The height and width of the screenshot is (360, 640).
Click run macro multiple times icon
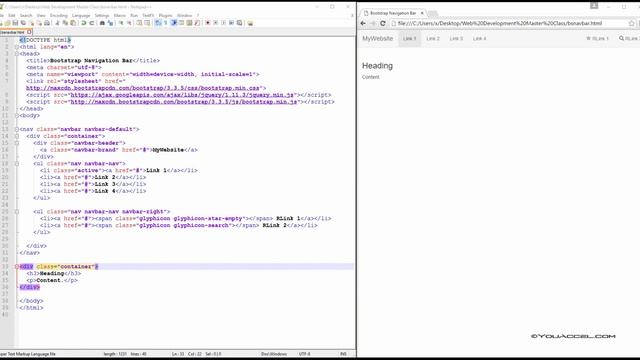pos(231,23)
